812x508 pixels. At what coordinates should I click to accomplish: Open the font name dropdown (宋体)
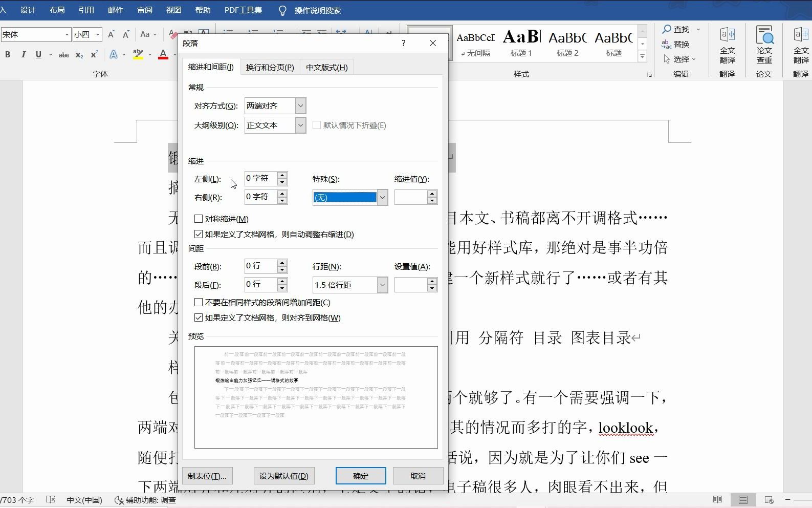[67, 35]
